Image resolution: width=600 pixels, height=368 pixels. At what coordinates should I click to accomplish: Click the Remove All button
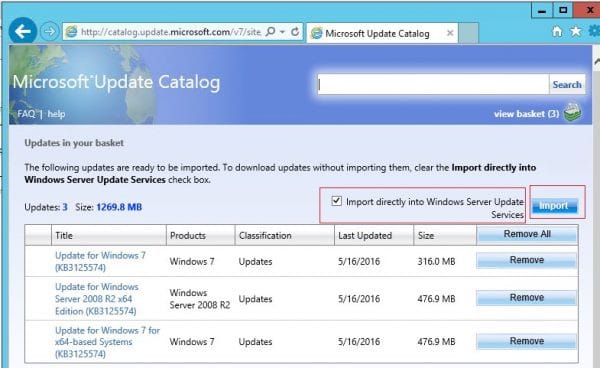click(527, 234)
